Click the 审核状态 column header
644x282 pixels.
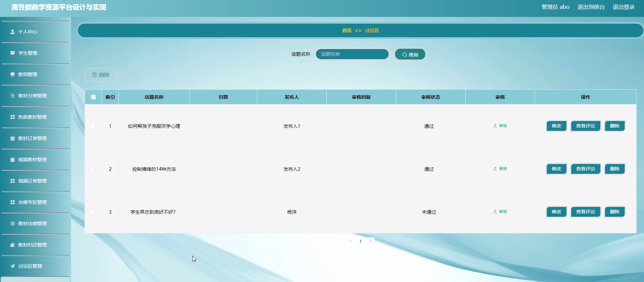[x=431, y=97]
